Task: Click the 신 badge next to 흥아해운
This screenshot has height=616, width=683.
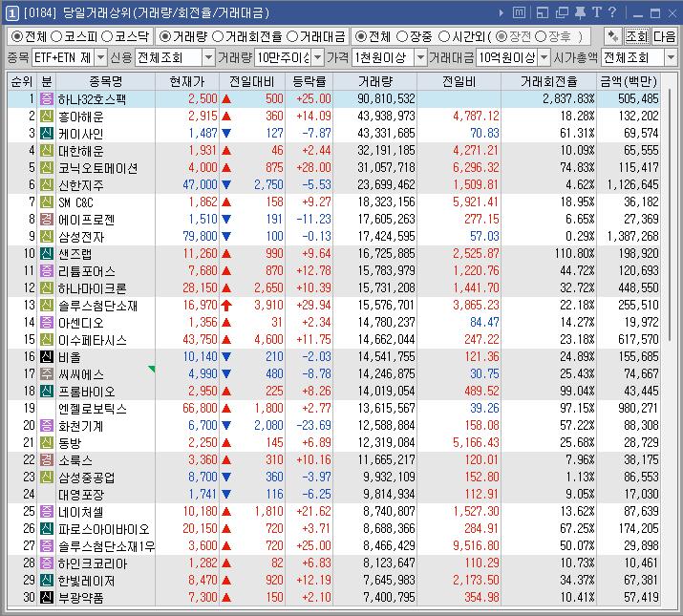Action: [47, 117]
